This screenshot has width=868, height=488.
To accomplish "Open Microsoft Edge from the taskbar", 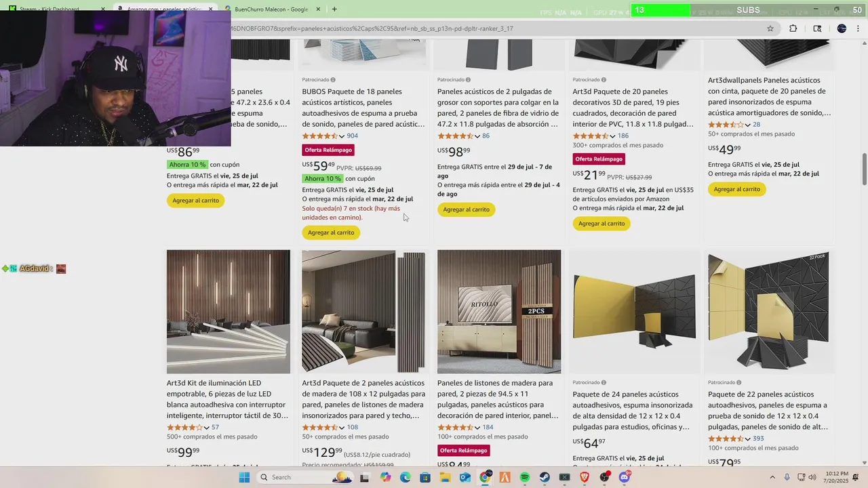I will click(406, 477).
